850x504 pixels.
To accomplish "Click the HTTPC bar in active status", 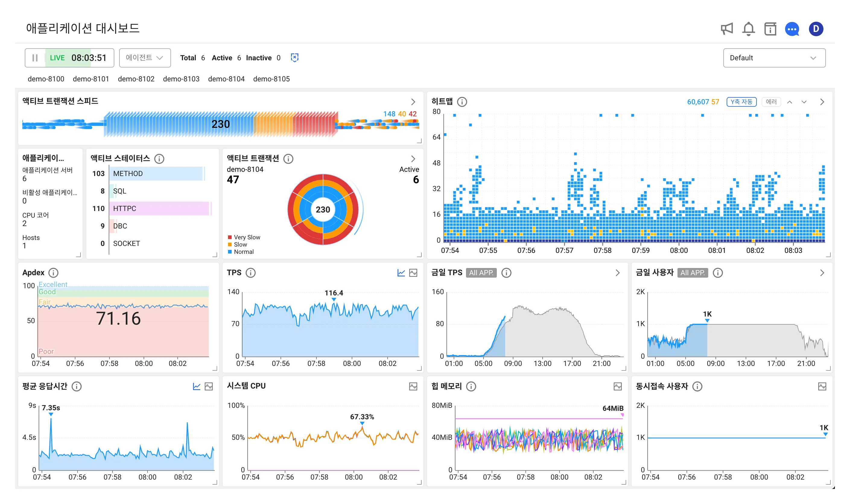I will [x=159, y=209].
